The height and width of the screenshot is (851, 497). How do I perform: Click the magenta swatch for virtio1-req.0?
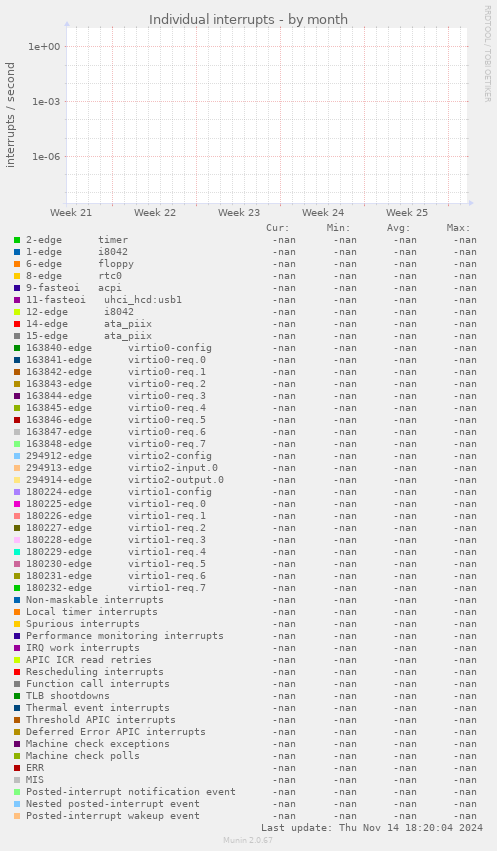pyautogui.click(x=17, y=504)
